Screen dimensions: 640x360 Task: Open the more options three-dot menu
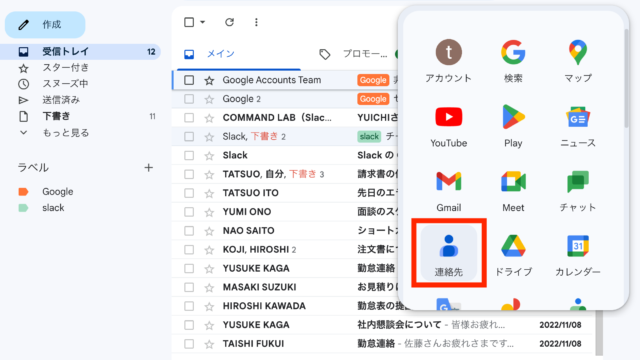tap(256, 22)
